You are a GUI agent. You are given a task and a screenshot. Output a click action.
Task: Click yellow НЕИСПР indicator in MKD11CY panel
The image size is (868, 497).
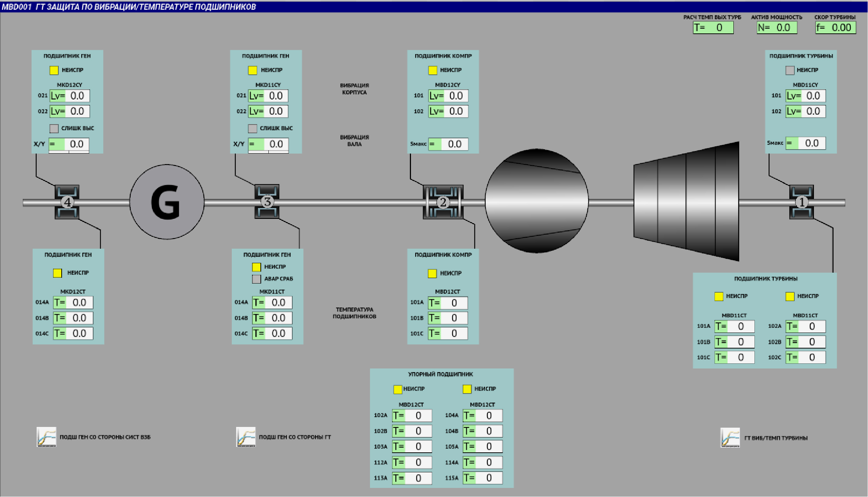252,70
